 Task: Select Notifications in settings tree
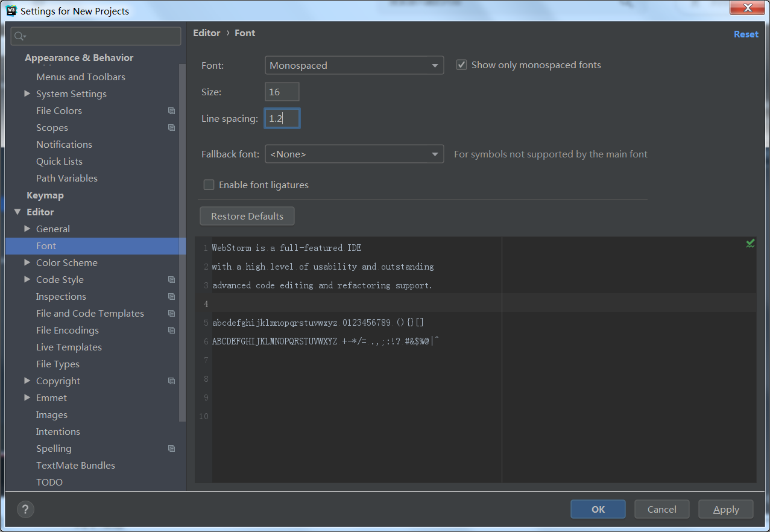[64, 144]
